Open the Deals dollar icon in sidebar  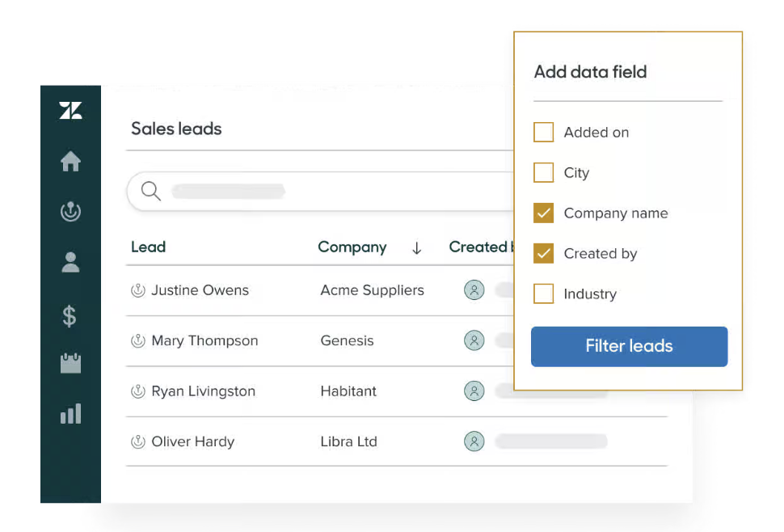coord(70,315)
